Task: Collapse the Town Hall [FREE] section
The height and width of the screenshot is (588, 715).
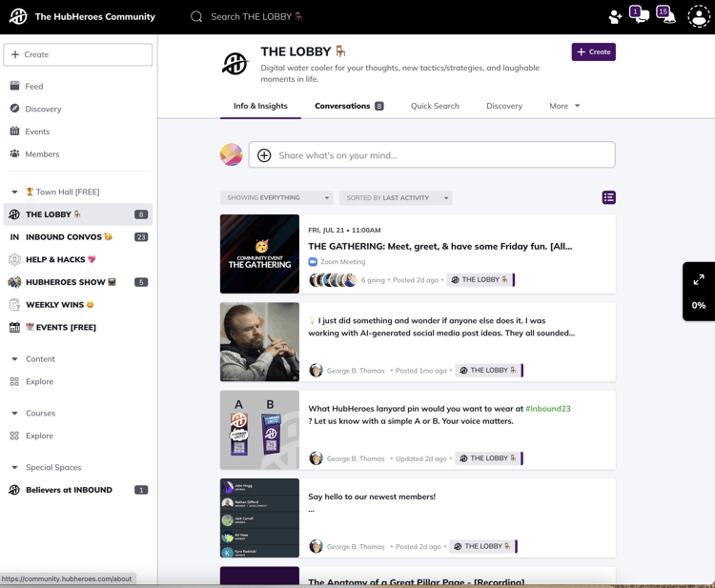Action: [14, 192]
